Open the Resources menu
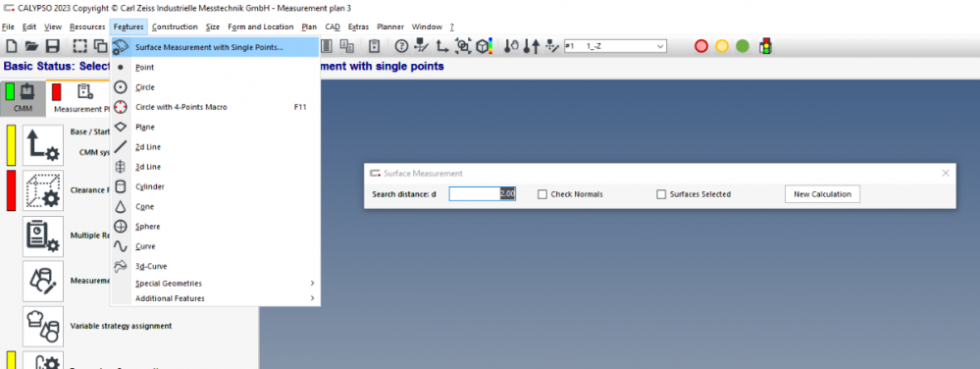This screenshot has height=369, width=980. pos(87,26)
